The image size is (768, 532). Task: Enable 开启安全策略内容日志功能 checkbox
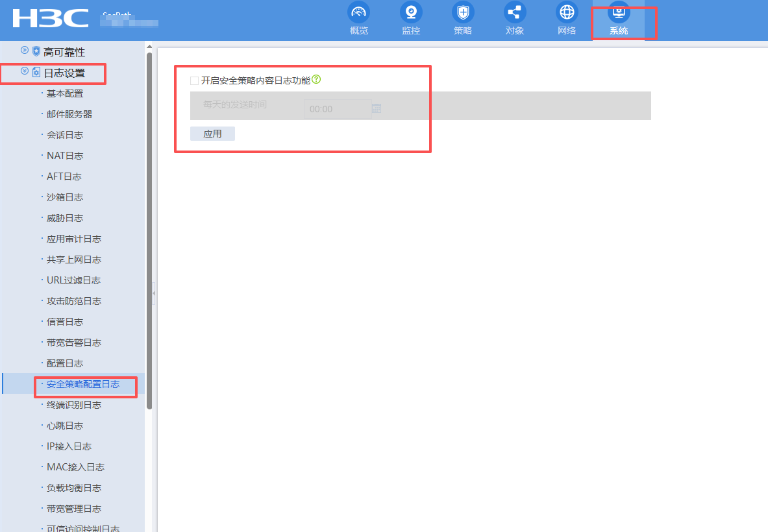tap(194, 80)
